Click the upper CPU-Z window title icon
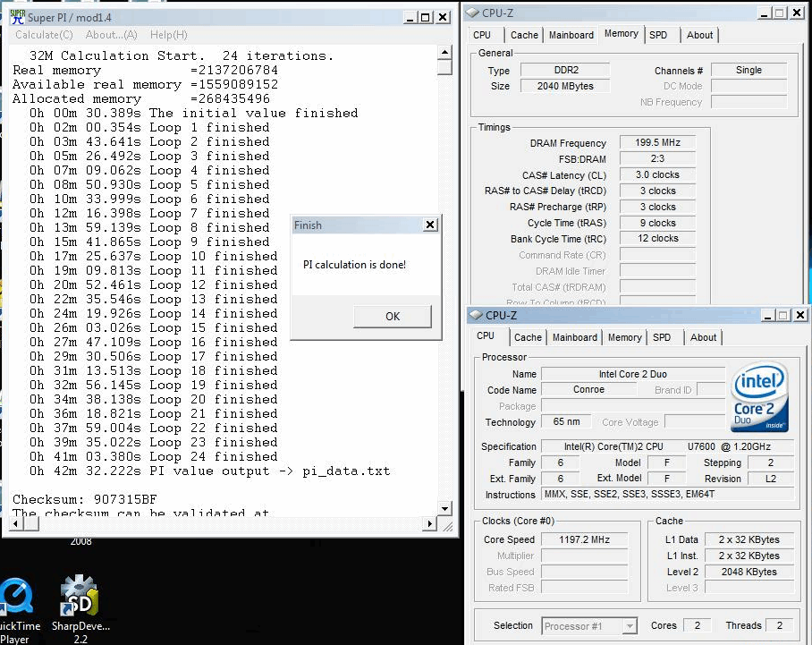 click(x=472, y=13)
